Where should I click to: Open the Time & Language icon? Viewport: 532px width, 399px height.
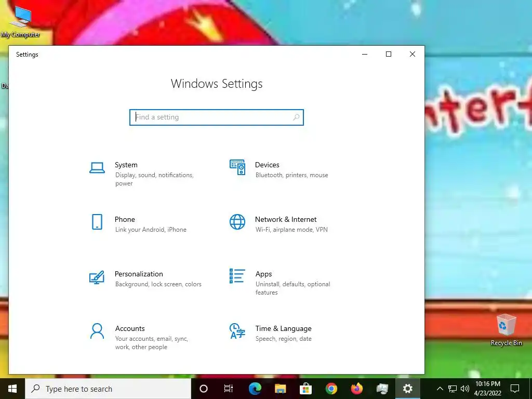[x=237, y=331]
